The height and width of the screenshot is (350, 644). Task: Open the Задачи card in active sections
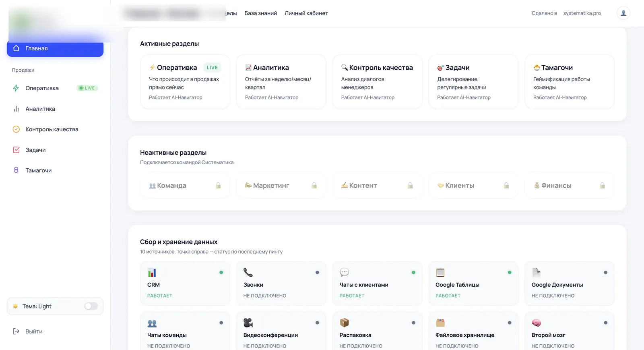[x=473, y=82]
